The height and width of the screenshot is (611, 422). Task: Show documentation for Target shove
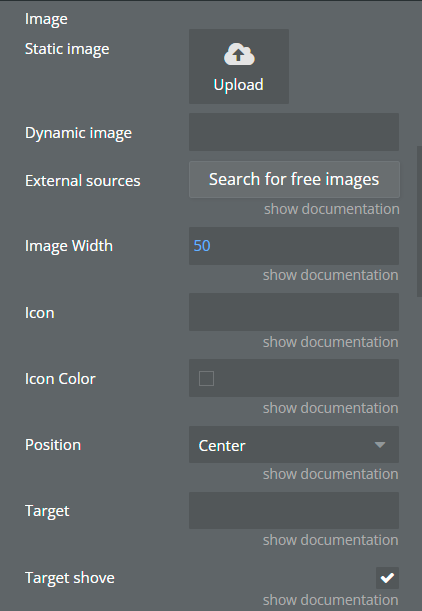[330, 600]
